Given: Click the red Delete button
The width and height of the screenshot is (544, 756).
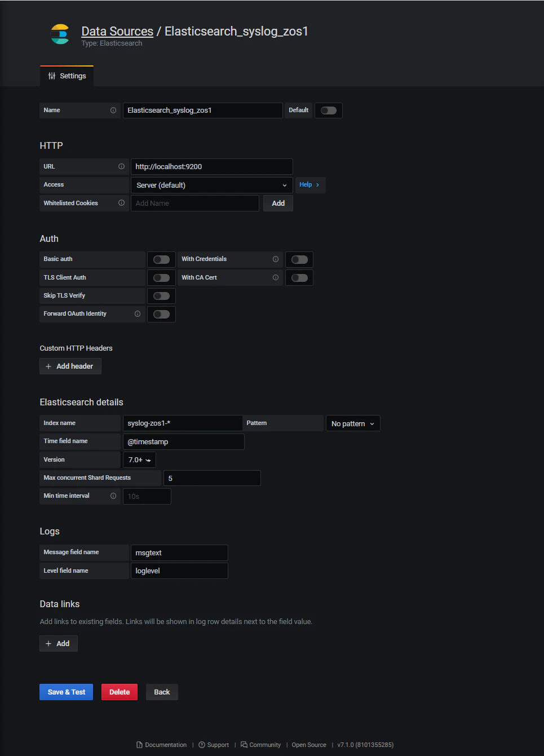Looking at the screenshot, I should pyautogui.click(x=120, y=692).
